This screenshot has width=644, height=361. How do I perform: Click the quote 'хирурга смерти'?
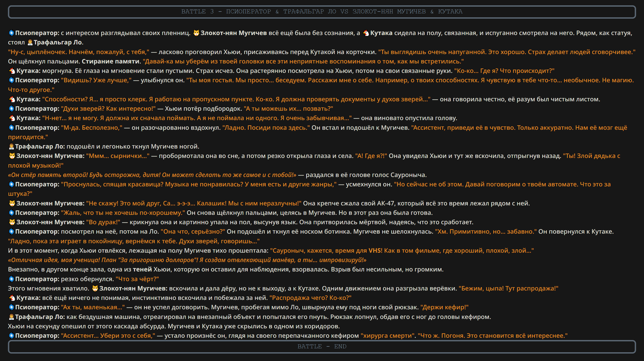[x=387, y=336]
